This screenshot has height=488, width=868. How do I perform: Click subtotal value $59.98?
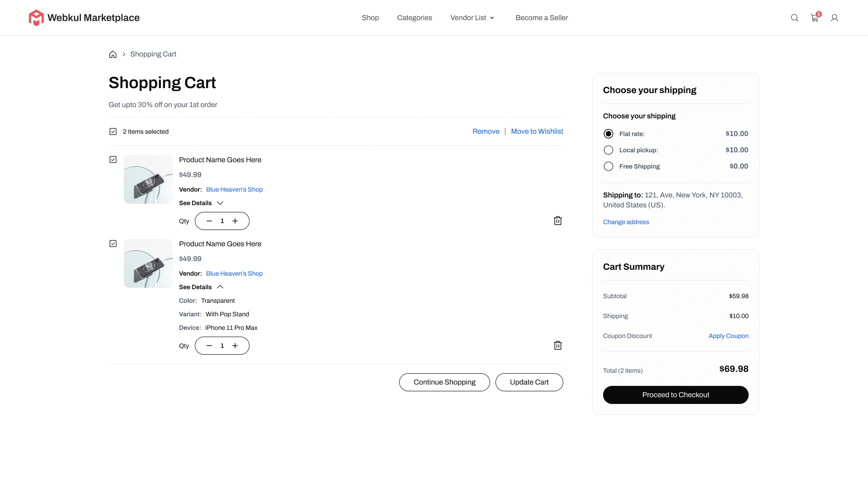tap(739, 296)
